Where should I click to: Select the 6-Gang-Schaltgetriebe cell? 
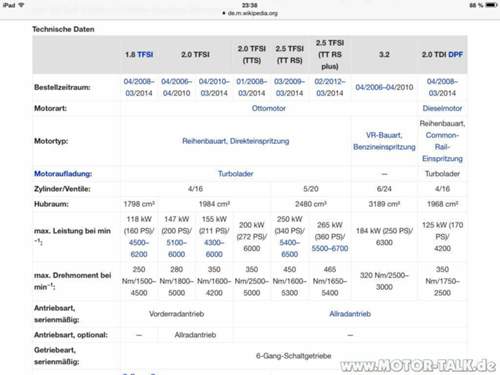pyautogui.click(x=293, y=356)
